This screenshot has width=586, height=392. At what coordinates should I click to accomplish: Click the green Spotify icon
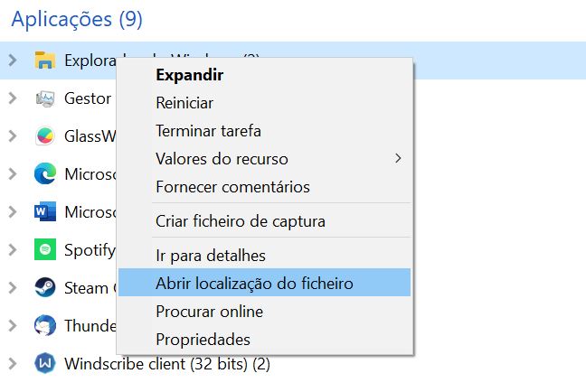[x=45, y=249]
